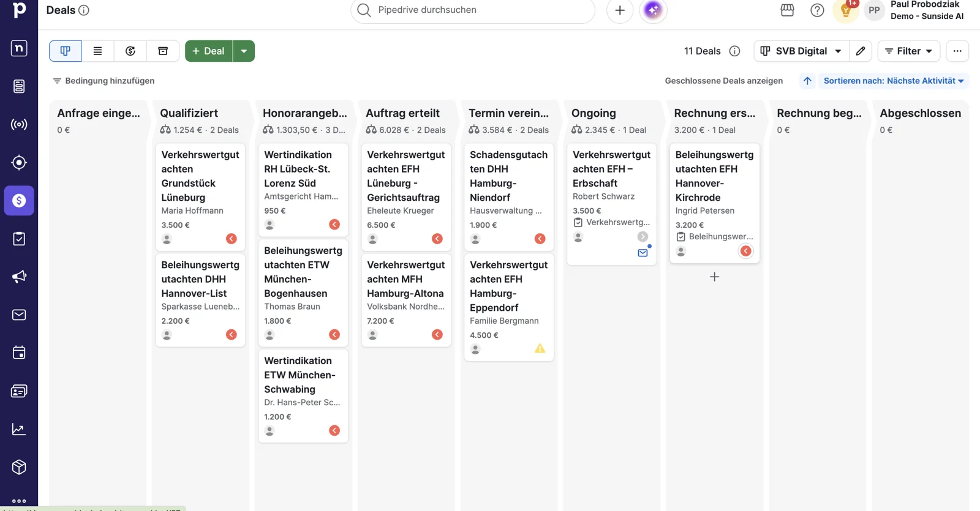Click Beleihungswer... activity on Hannover-Kirchrode deal
980x511 pixels.
tap(714, 236)
